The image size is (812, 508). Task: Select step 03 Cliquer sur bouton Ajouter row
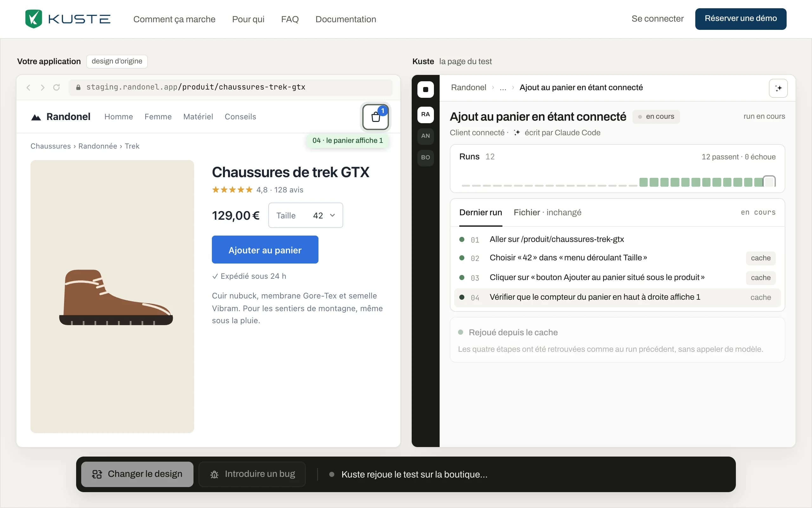pos(617,277)
